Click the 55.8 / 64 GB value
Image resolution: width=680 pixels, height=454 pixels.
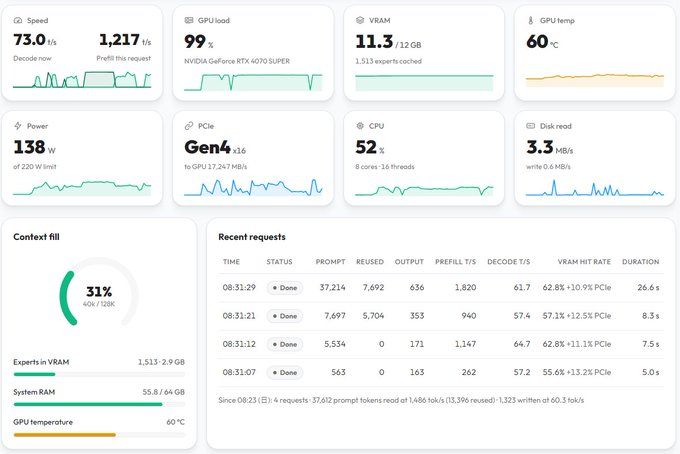(163, 392)
